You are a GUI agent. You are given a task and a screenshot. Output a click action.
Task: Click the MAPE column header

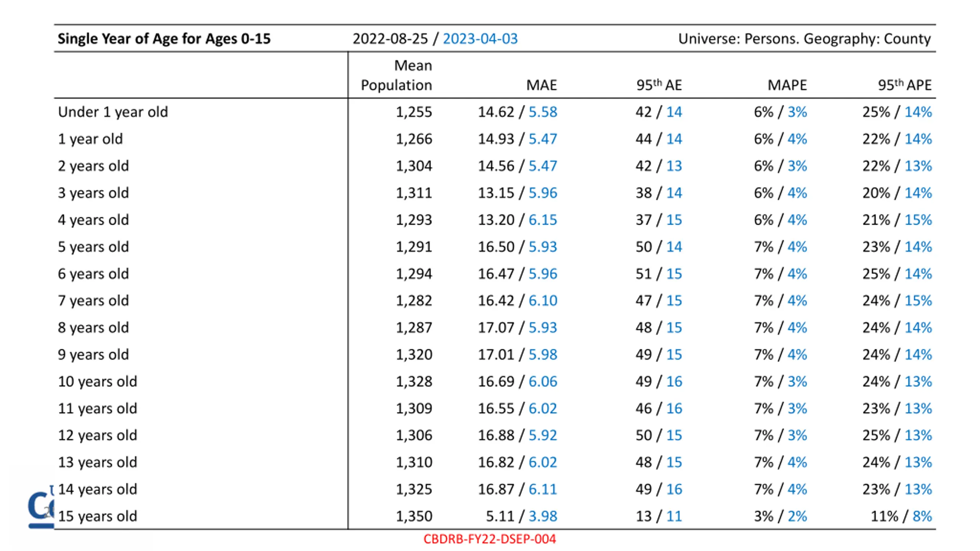[x=787, y=85]
